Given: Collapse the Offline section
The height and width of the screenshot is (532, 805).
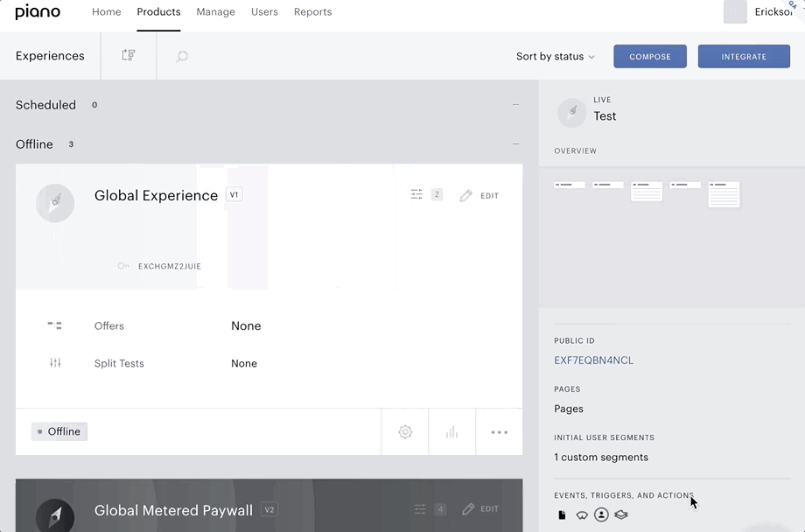Looking at the screenshot, I should pos(515,143).
